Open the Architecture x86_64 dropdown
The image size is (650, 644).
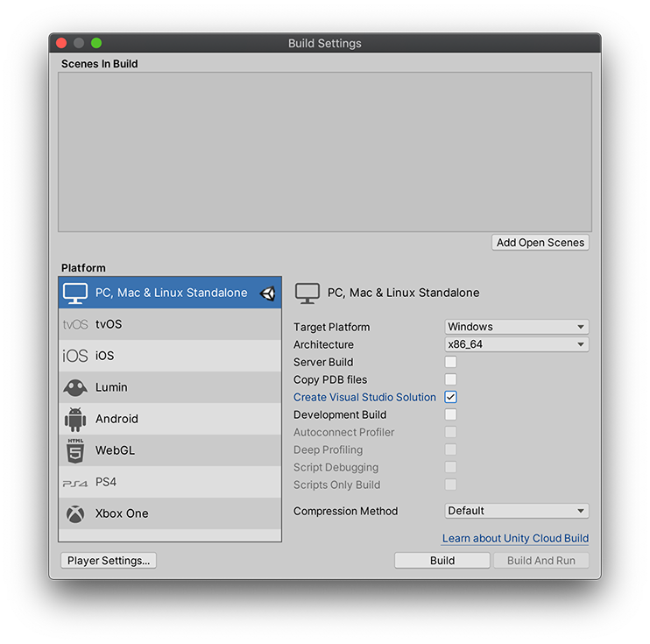point(516,344)
